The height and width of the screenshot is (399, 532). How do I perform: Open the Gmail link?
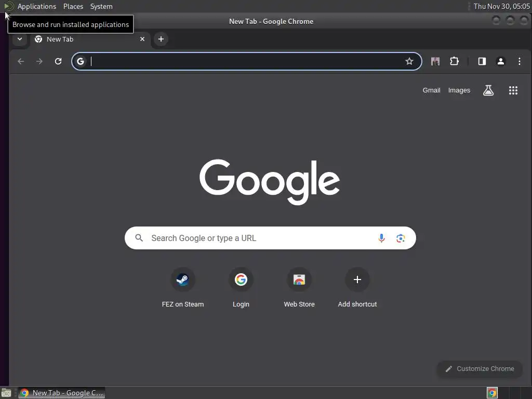tap(431, 90)
